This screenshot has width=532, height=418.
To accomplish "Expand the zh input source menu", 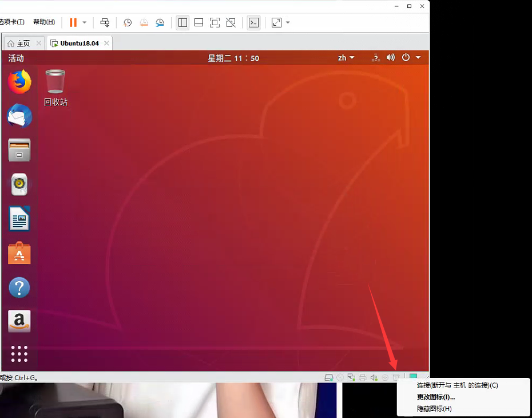I will (346, 58).
